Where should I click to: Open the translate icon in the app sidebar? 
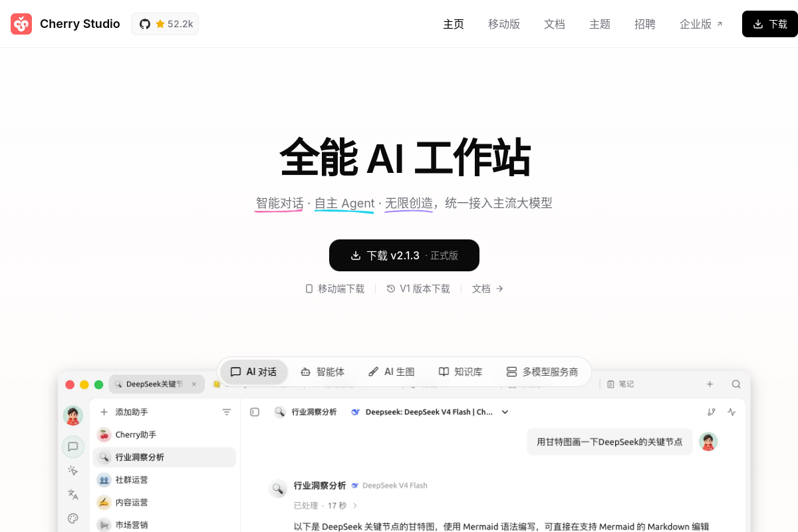coord(73,495)
